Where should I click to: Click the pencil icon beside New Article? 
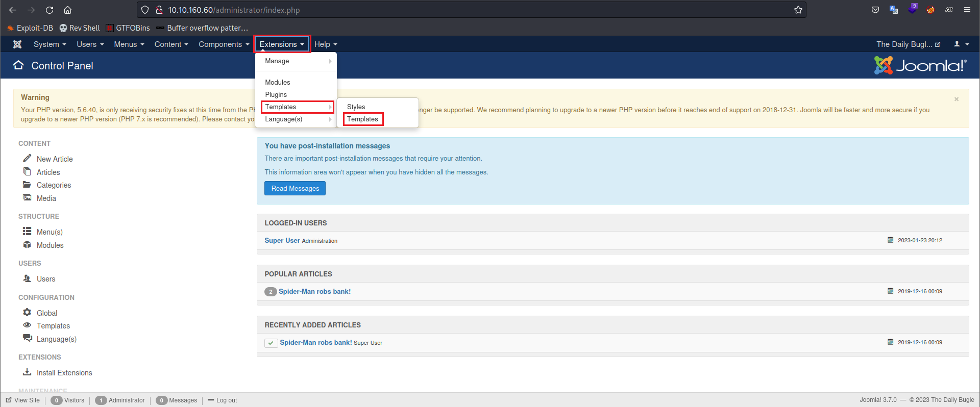27,158
